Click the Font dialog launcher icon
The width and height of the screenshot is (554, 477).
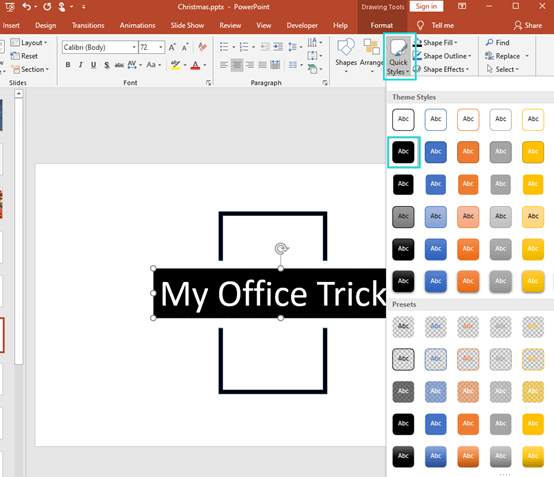(208, 83)
